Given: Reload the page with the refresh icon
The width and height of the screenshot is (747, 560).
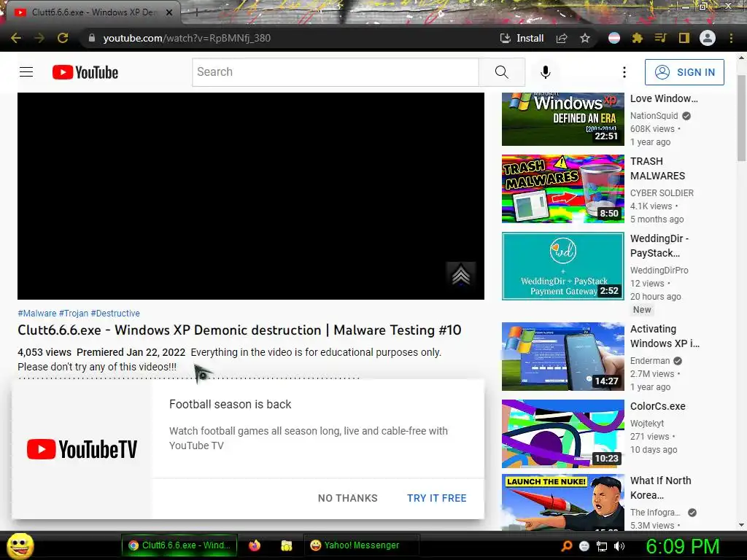Looking at the screenshot, I should [x=63, y=38].
